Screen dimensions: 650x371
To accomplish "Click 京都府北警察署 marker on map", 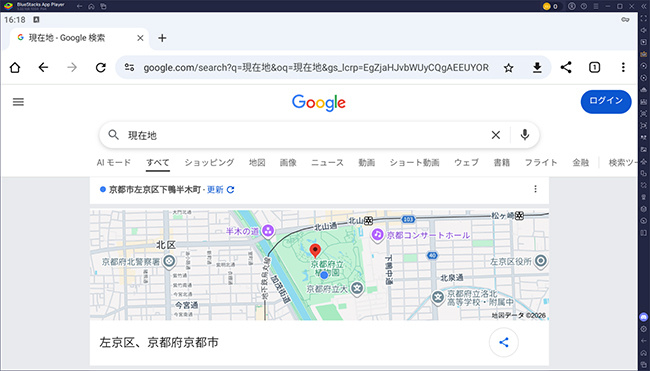I will coord(169,262).
